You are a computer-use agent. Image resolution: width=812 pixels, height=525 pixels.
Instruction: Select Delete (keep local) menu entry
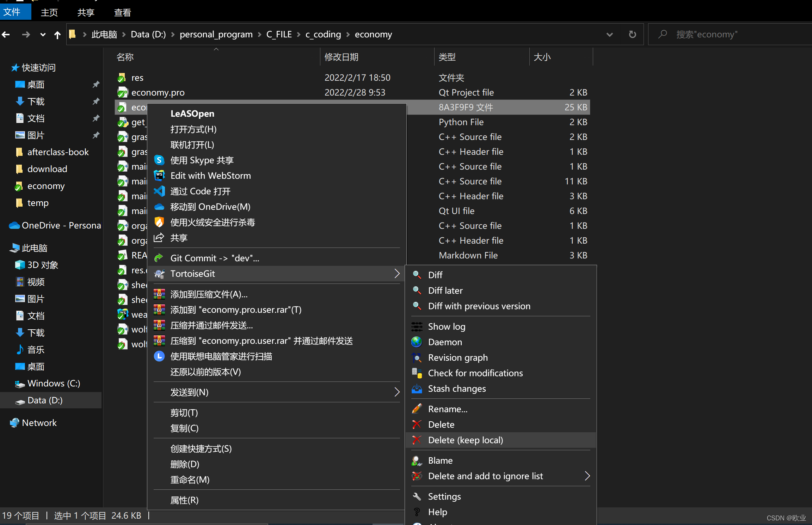pos(465,440)
